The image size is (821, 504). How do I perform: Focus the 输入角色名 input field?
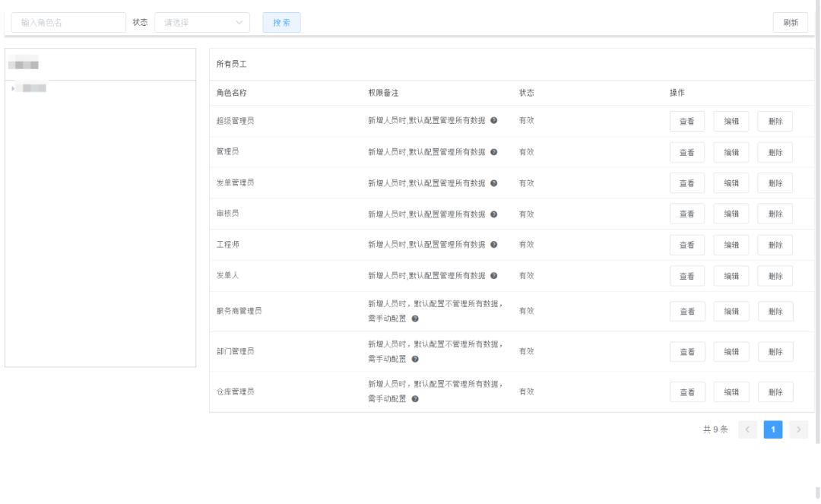(68, 23)
